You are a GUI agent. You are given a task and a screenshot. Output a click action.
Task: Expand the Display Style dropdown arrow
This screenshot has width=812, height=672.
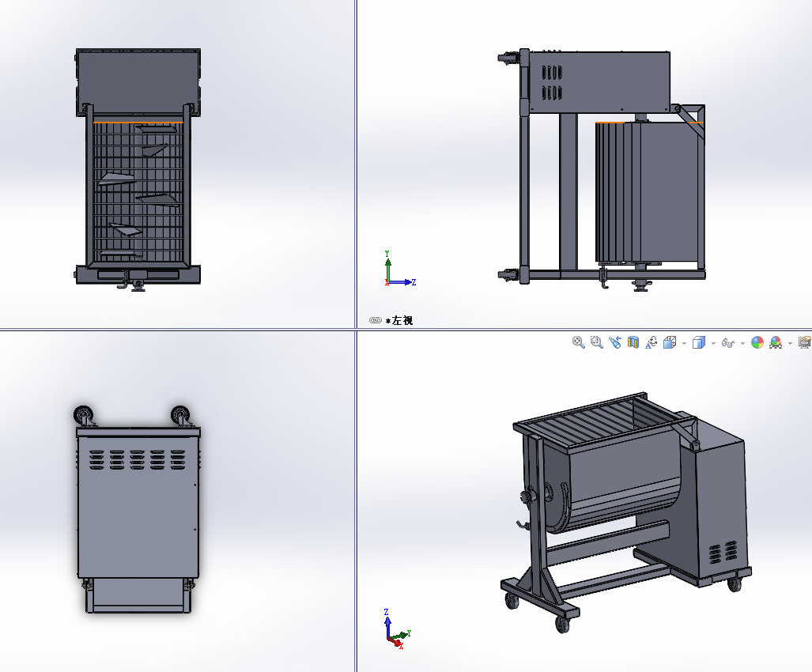(713, 343)
